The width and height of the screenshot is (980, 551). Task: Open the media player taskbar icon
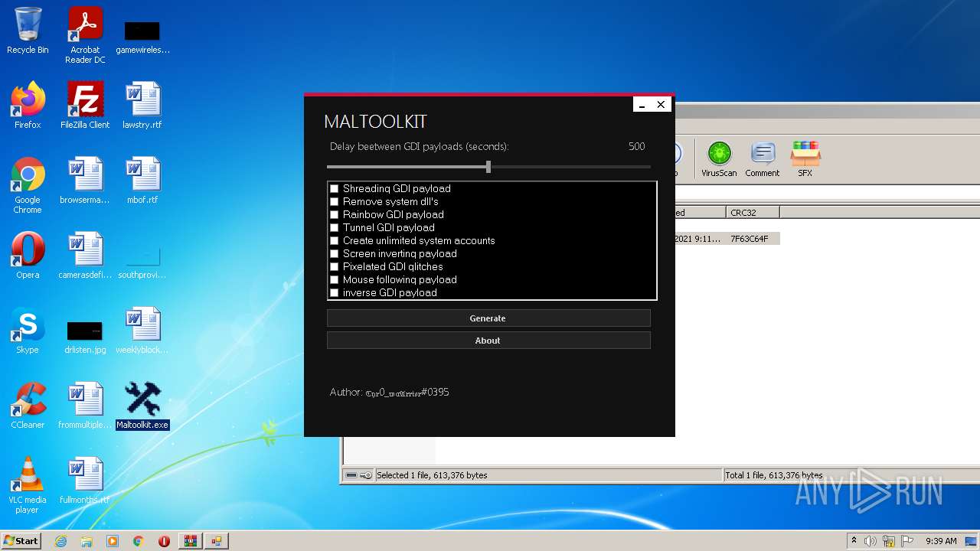(113, 541)
